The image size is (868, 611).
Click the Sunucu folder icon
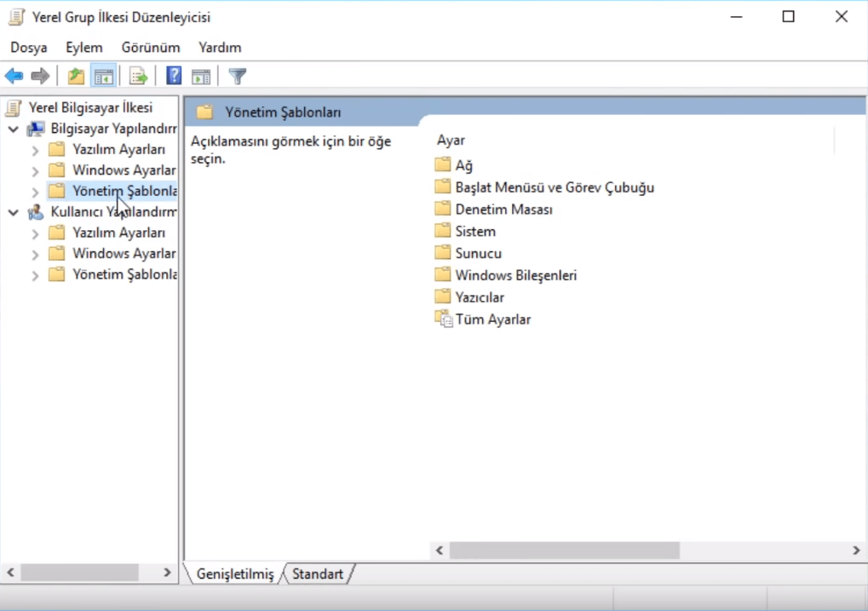pyautogui.click(x=442, y=252)
